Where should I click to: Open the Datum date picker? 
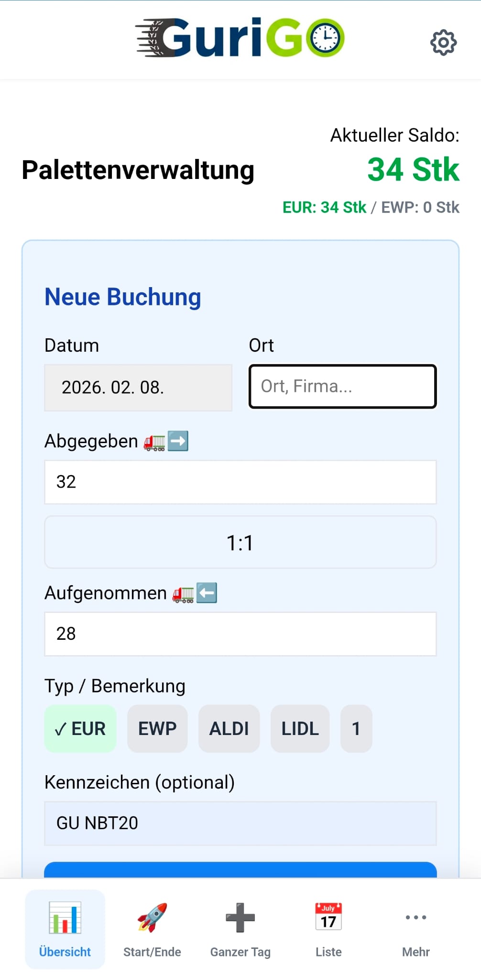tap(138, 388)
